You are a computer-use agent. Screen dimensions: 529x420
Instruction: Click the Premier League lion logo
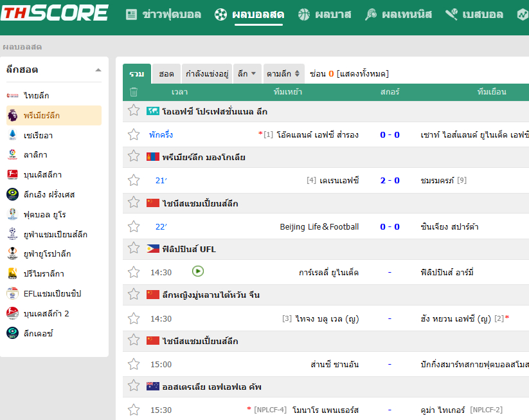pyautogui.click(x=12, y=116)
